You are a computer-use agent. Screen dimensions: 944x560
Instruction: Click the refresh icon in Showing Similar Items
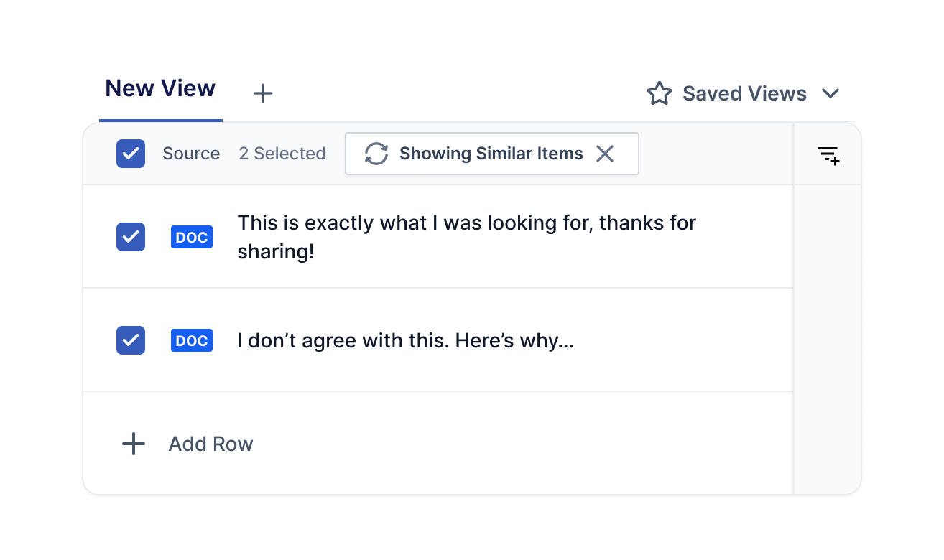[376, 154]
